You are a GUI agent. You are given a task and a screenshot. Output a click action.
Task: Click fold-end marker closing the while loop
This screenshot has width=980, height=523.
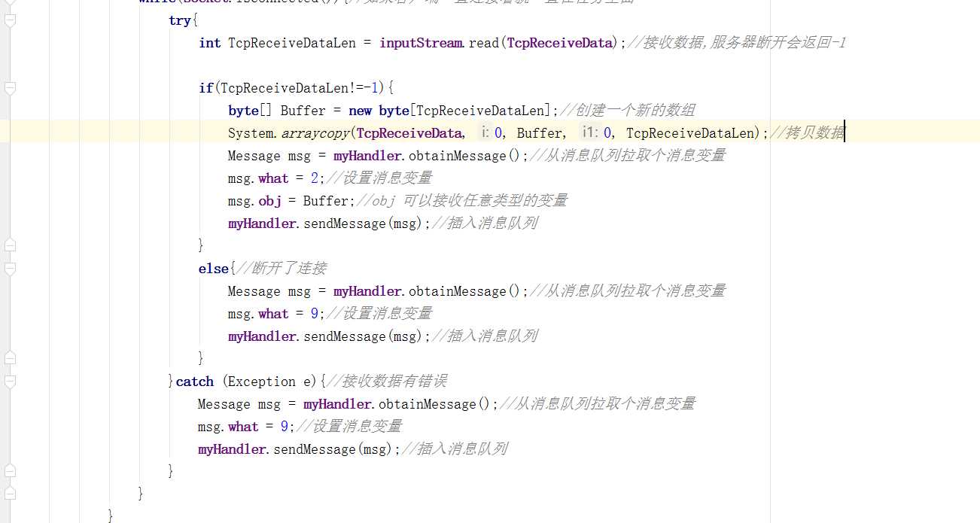point(10,494)
